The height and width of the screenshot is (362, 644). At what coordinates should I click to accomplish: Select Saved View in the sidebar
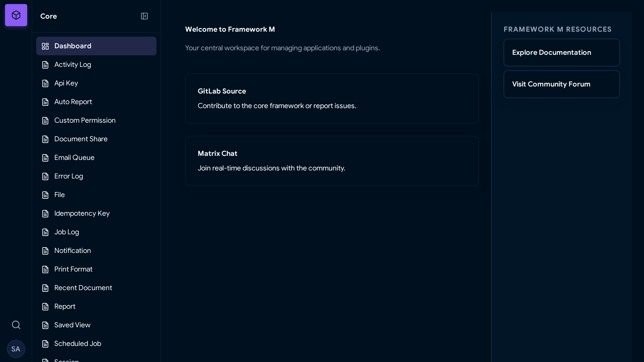click(96, 325)
